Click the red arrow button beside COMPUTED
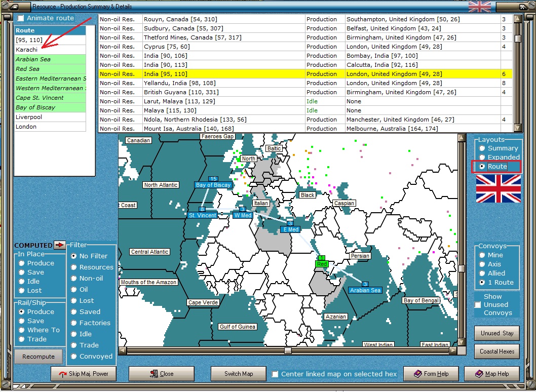536x392 pixels. 60,245
